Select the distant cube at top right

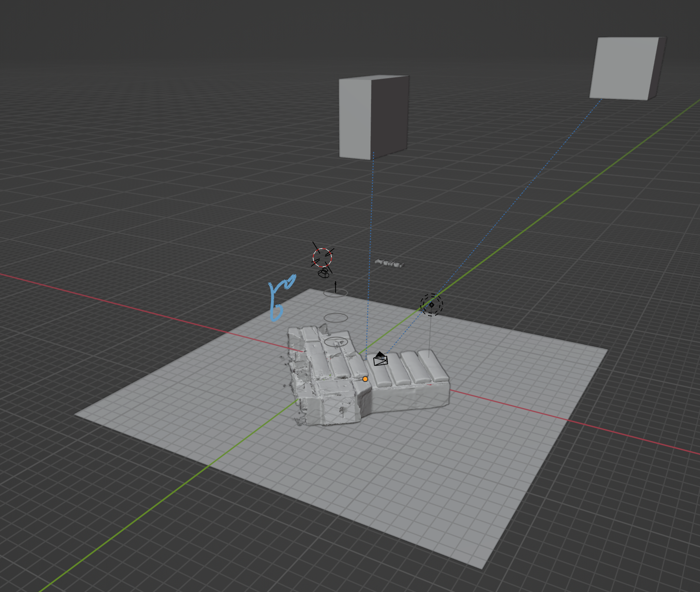pyautogui.click(x=625, y=68)
